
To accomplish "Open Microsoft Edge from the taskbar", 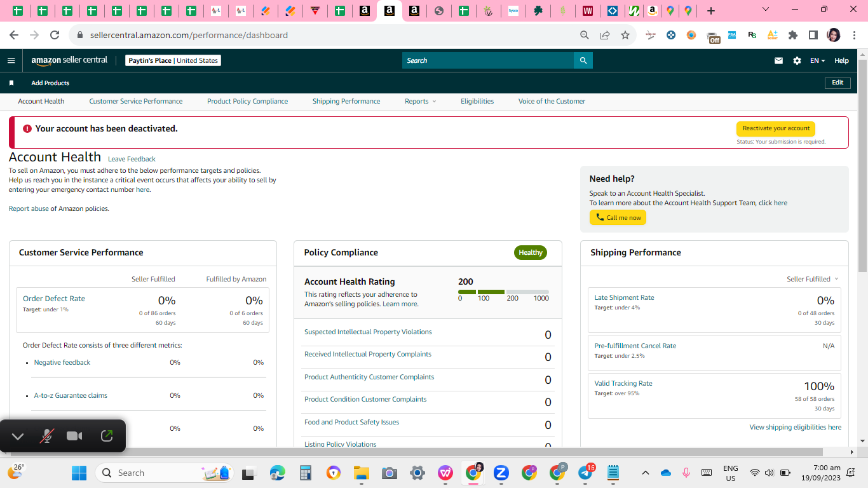I will tap(278, 473).
